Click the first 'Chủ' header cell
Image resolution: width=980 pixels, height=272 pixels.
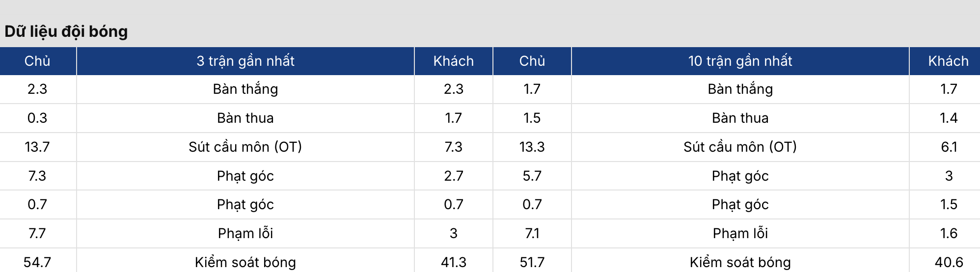(37, 61)
